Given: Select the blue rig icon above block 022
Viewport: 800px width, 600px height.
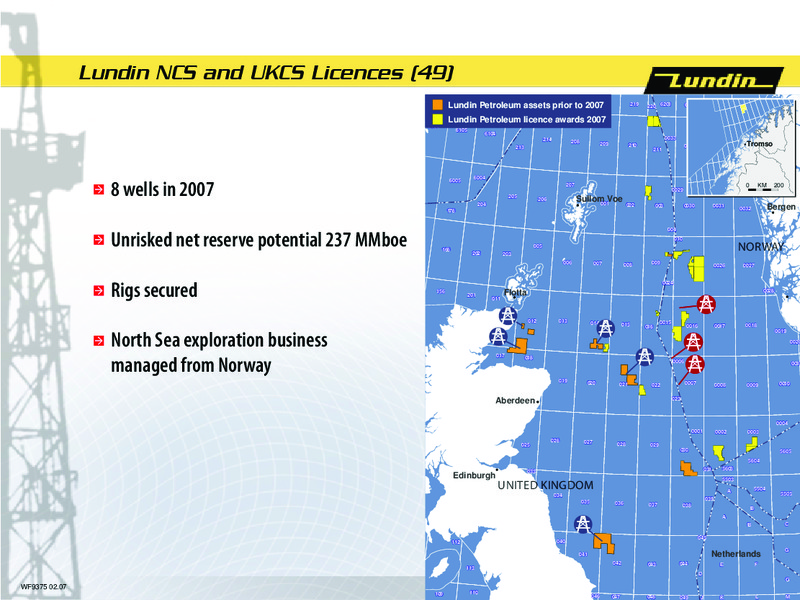Looking at the screenshot, I should [x=644, y=357].
